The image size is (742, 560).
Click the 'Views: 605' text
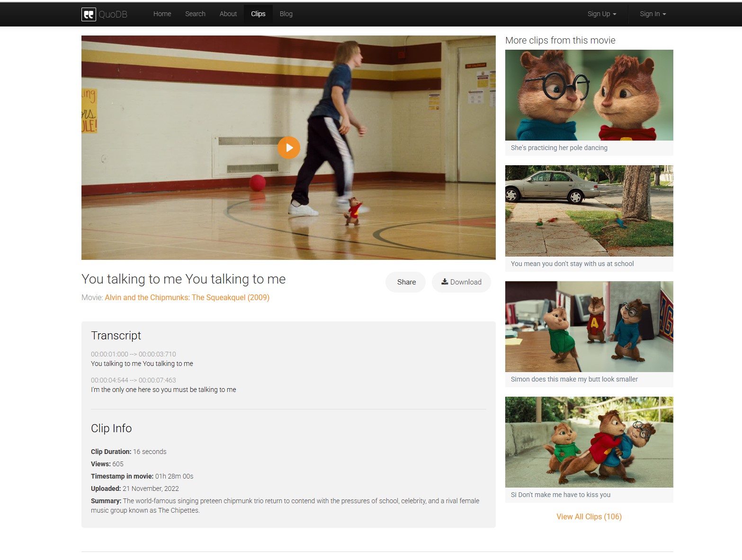coord(107,464)
